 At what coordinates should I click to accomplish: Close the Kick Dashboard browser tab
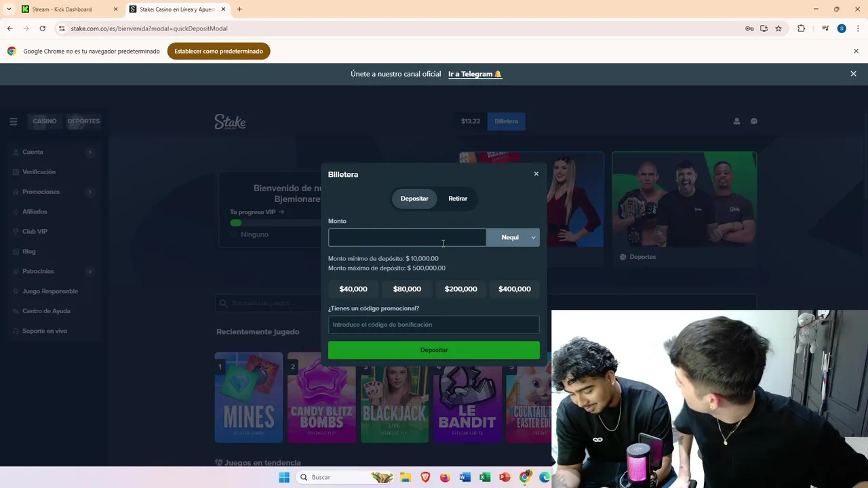[115, 9]
